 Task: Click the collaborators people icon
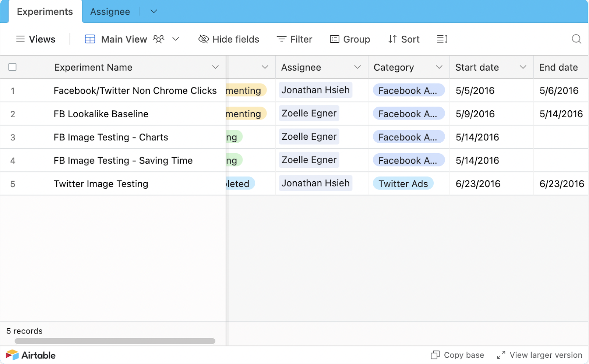click(159, 39)
